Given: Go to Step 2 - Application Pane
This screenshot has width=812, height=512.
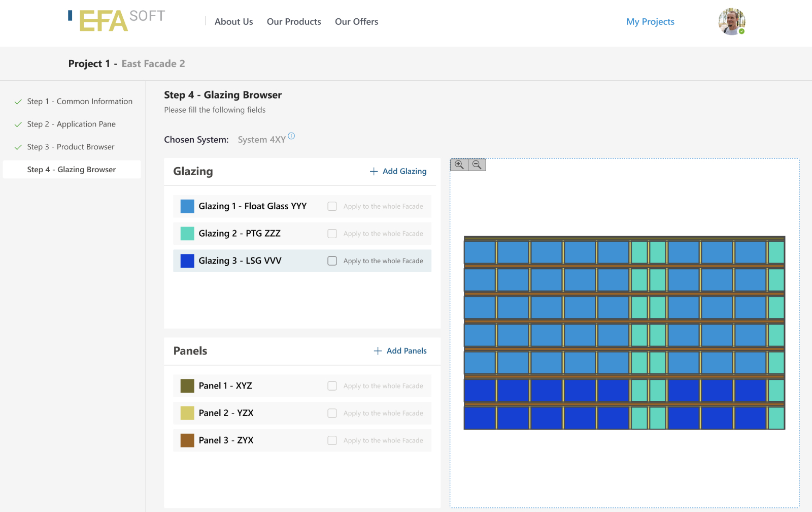Looking at the screenshot, I should [x=71, y=124].
